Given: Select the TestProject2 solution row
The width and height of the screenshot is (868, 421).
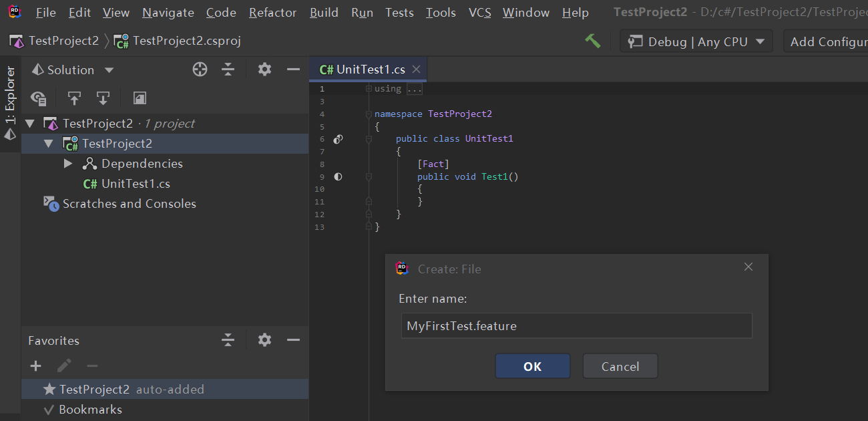Looking at the screenshot, I should [165, 124].
